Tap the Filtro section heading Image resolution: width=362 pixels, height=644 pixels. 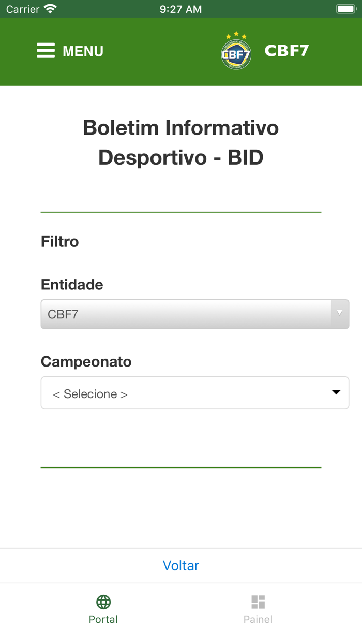tap(59, 241)
